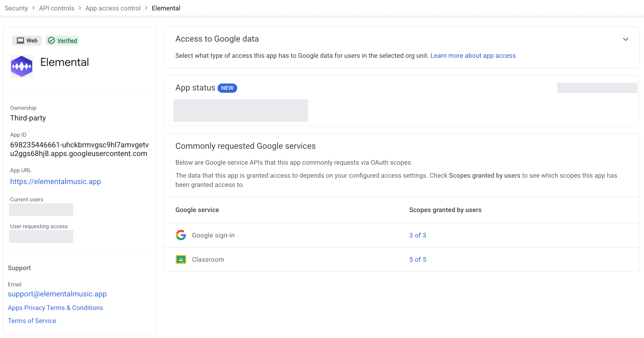The image size is (644, 338).
Task: Click the Current users label
Action: pos(27,199)
